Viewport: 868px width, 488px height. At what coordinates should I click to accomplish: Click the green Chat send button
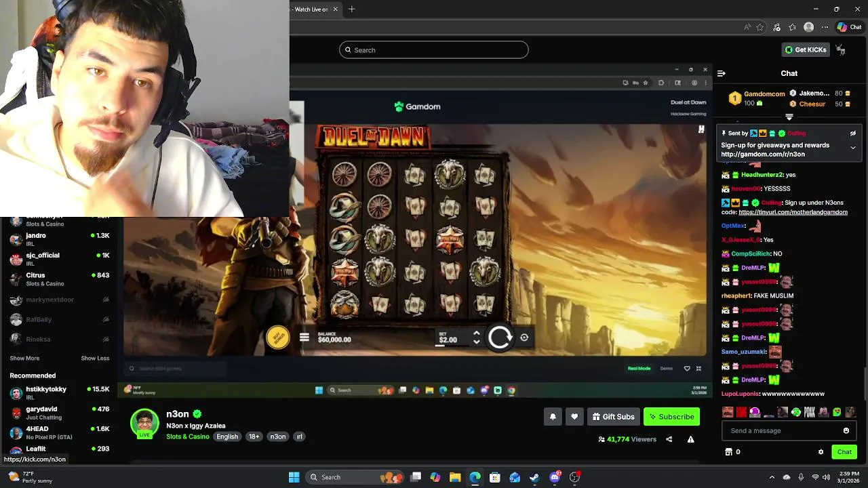click(844, 452)
